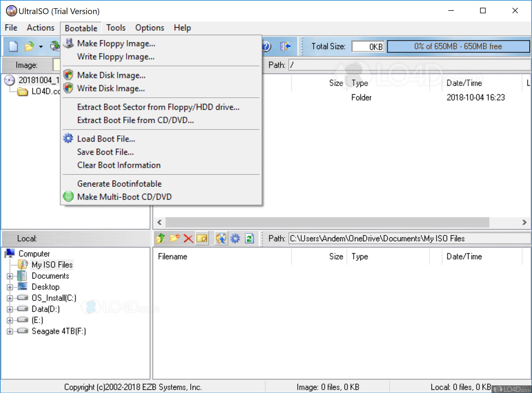Viewport: 532px width, 393px height.
Task: Click the UltraISO title bar app icon
Action: click(x=11, y=11)
